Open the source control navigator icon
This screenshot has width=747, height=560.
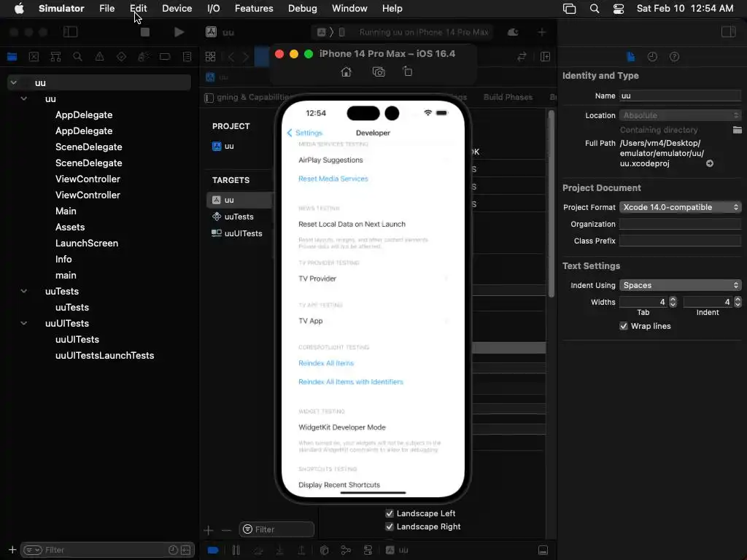(x=34, y=57)
